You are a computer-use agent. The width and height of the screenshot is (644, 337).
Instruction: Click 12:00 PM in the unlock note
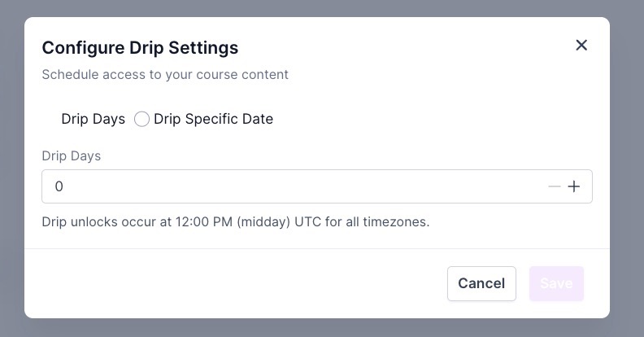click(x=204, y=221)
